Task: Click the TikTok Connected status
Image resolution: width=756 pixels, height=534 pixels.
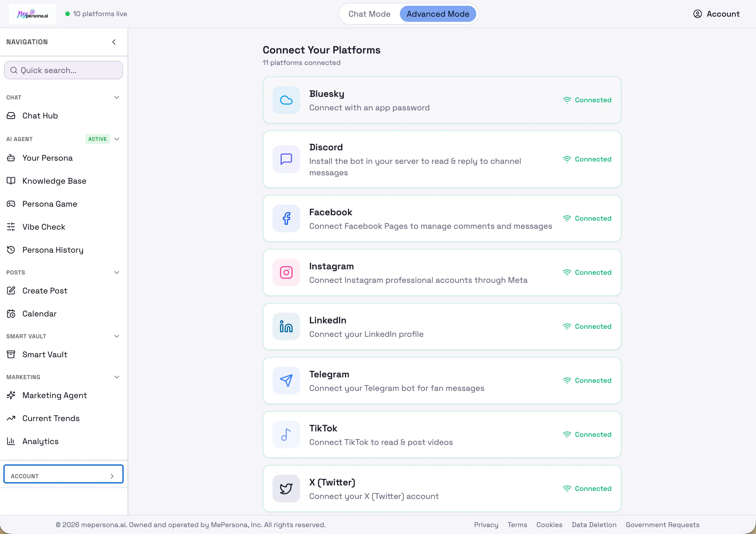Action: [x=587, y=435]
